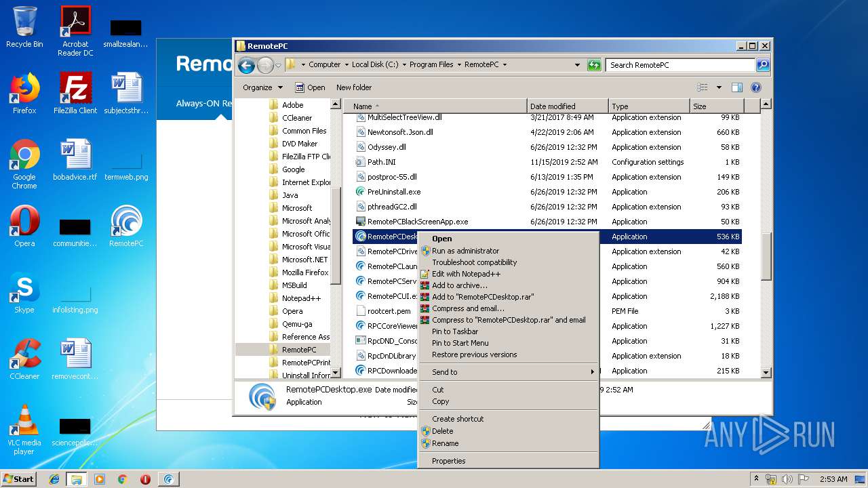Screen dimensions: 868x488
Task: Select Restore previous versions
Action: 508,354
